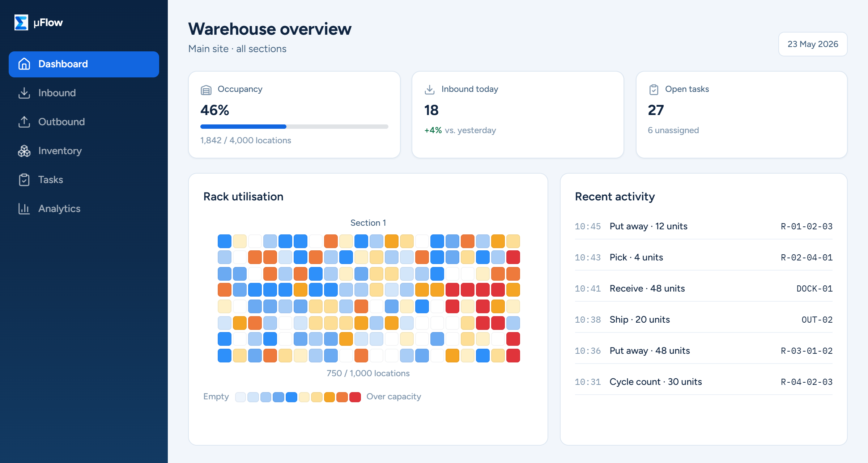Click the Inbound today count 18
868x463 pixels.
pyautogui.click(x=431, y=110)
